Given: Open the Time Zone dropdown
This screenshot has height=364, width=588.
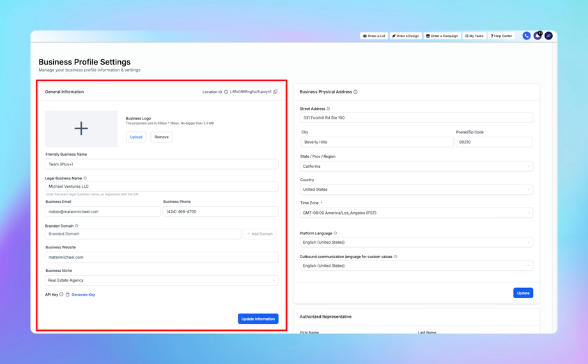Looking at the screenshot, I should [x=416, y=213].
